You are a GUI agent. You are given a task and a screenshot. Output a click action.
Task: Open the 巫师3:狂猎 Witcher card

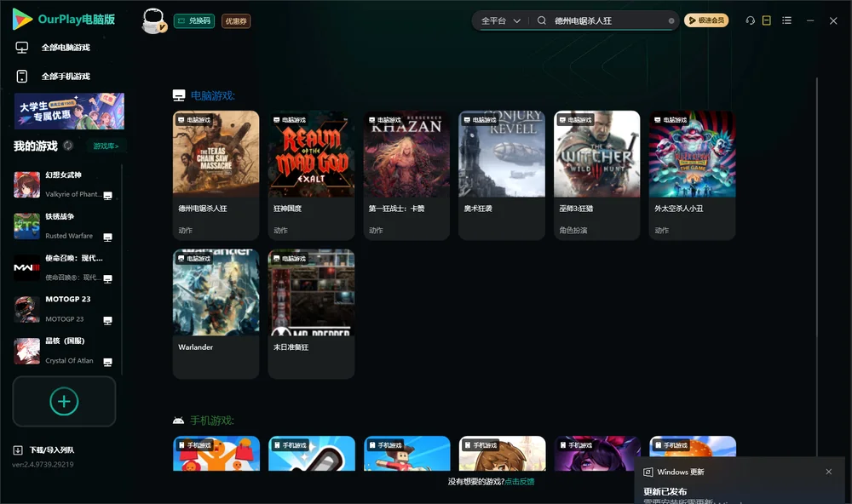(x=596, y=175)
